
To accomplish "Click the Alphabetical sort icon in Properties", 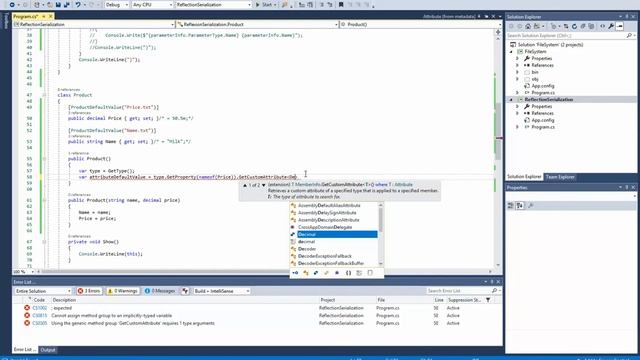I will pos(520,206).
